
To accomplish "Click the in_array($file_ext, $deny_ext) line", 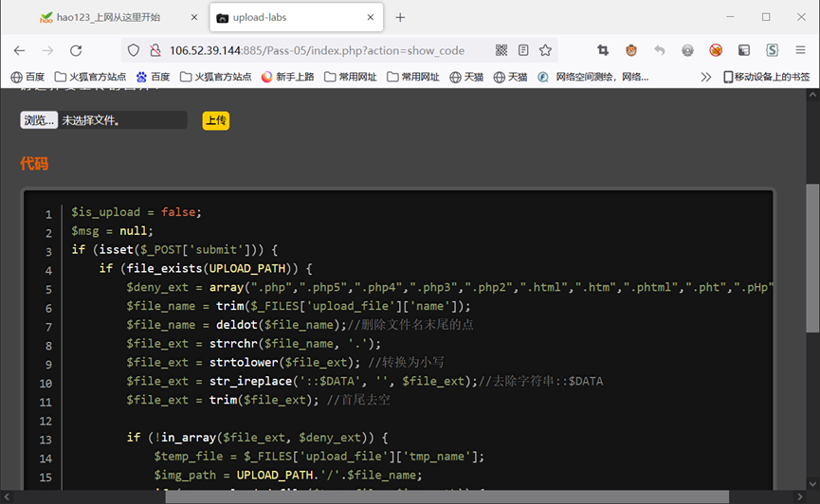I will [x=257, y=437].
